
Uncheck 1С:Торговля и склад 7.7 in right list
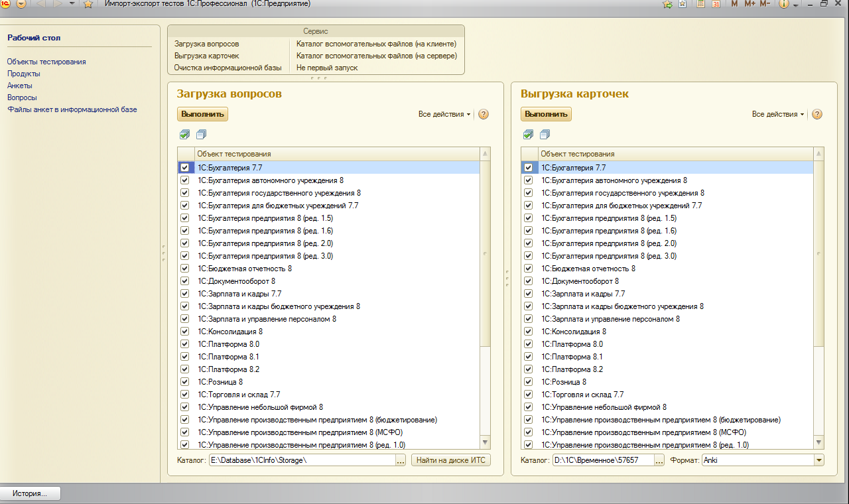click(x=528, y=395)
